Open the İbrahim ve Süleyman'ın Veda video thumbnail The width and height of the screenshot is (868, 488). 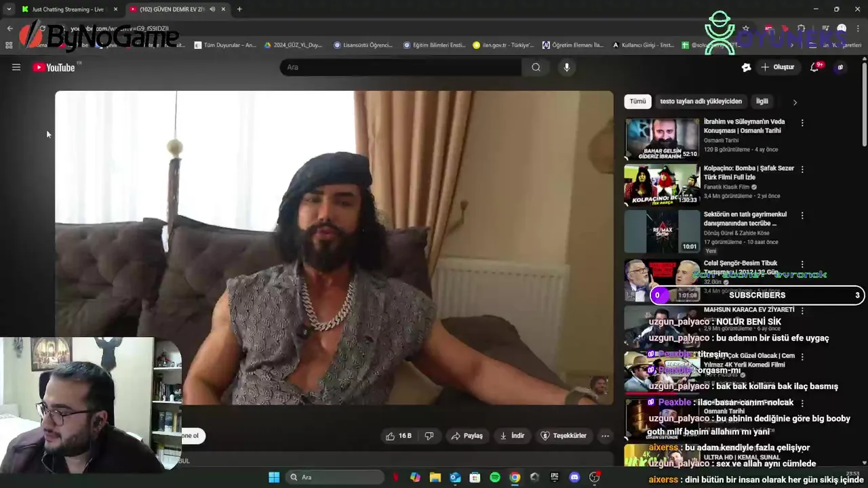pos(662,139)
